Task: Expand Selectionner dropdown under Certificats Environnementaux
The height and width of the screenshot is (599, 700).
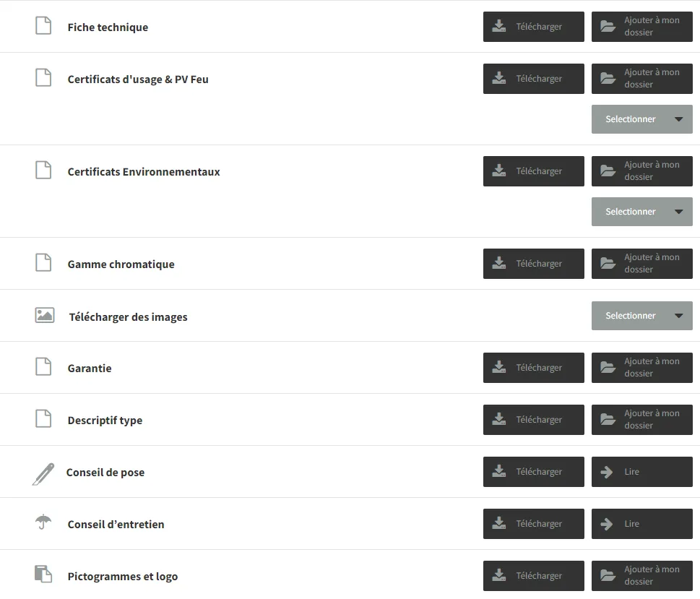Action: (x=641, y=212)
